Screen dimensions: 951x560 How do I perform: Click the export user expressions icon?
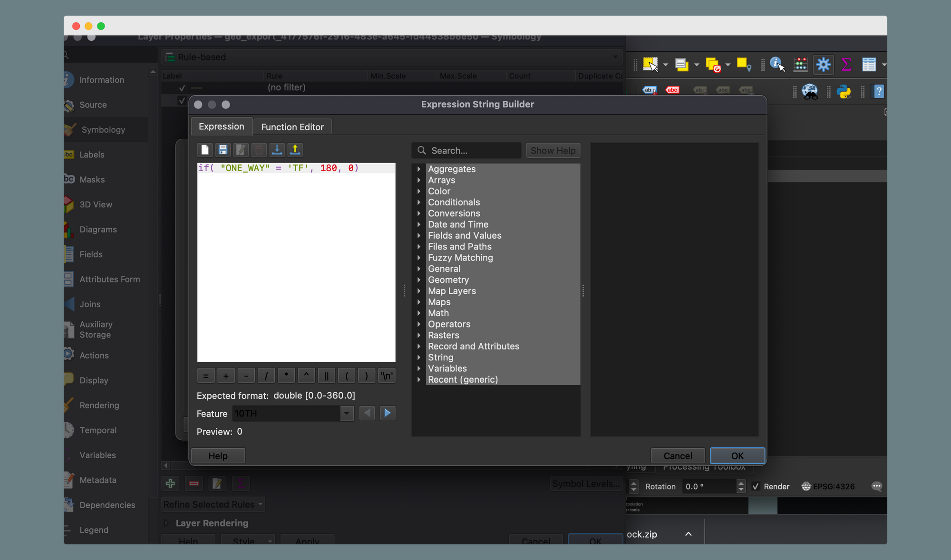tap(295, 150)
